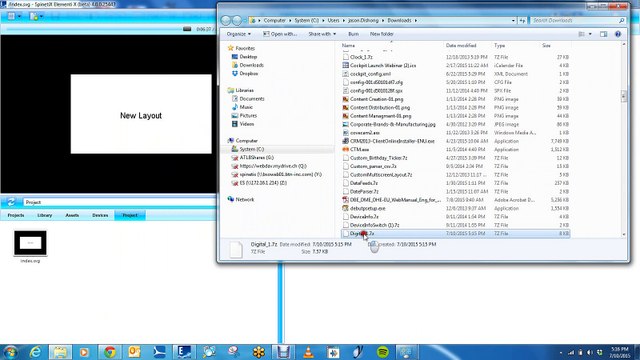Select Pictures library
The height and width of the screenshot is (360, 640).
click(x=248, y=116)
